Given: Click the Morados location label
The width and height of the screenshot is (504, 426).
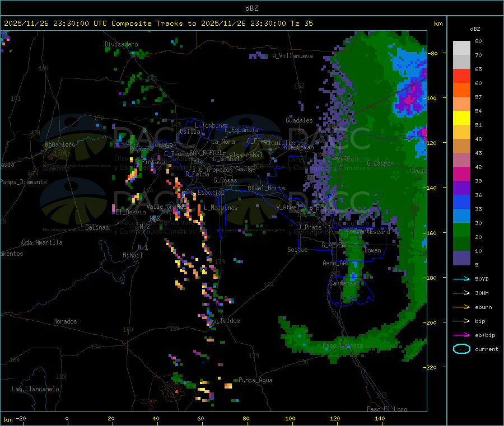Looking at the screenshot, I should pos(65,321).
